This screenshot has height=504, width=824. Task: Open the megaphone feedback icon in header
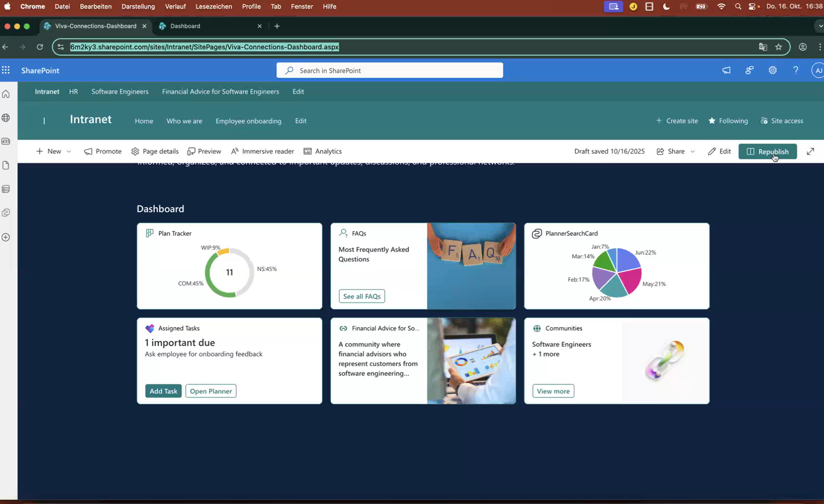[x=727, y=70]
